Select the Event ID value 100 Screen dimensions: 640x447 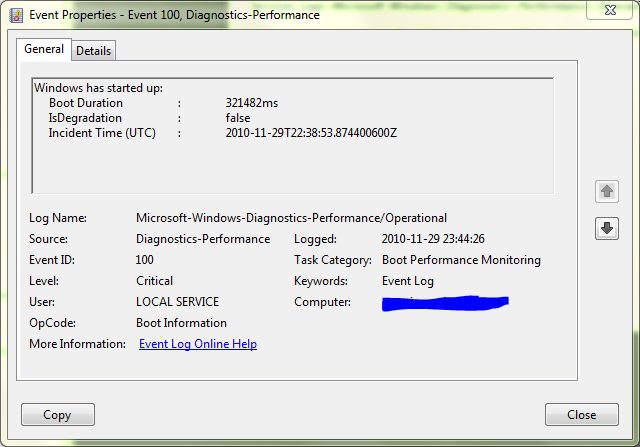(x=145, y=260)
